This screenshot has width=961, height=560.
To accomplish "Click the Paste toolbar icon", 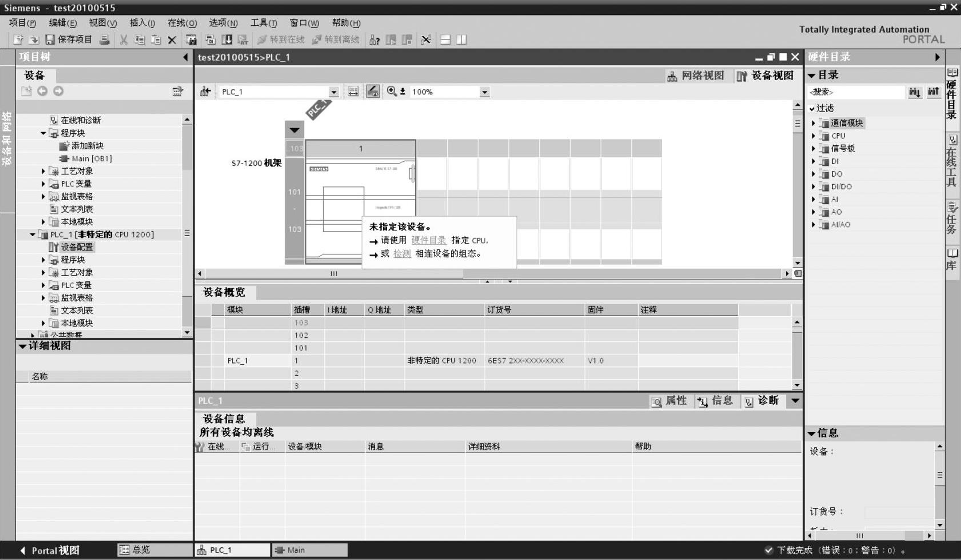I will click(x=155, y=39).
